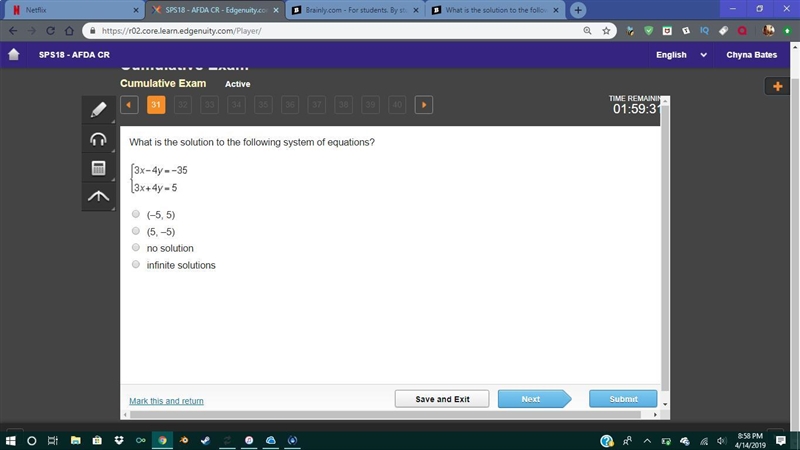Switch to the 'What is the solution' tab
The height and width of the screenshot is (450, 800).
(x=495, y=10)
